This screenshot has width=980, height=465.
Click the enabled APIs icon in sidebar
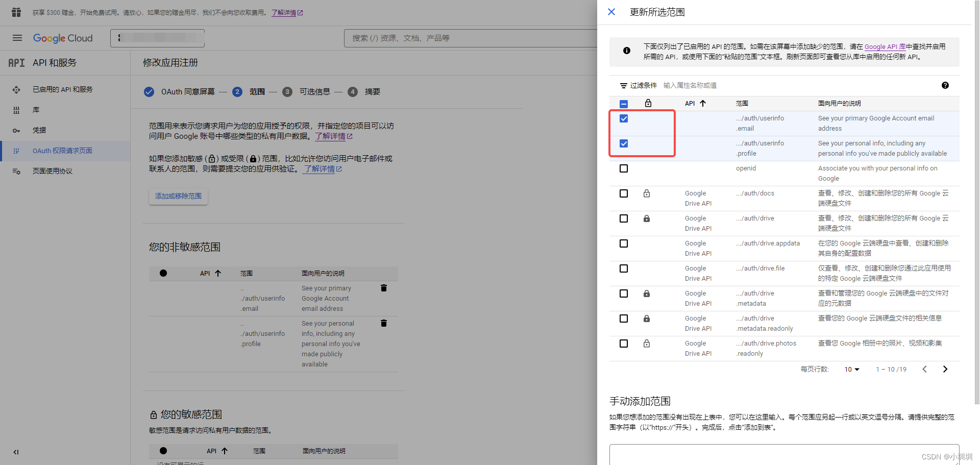coord(16,89)
